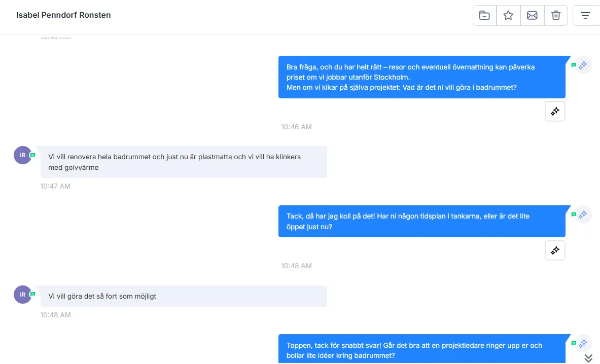Image resolution: width=600 pixels, height=364 pixels.
Task: Click the contact name Isabel Penndorf Ronsten
Action: pos(63,15)
